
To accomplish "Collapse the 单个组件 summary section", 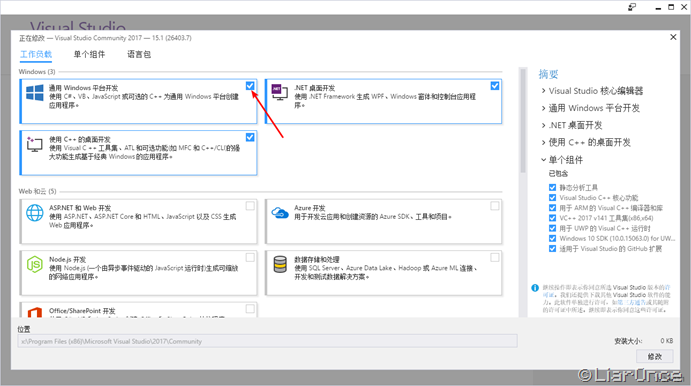I will (x=543, y=160).
